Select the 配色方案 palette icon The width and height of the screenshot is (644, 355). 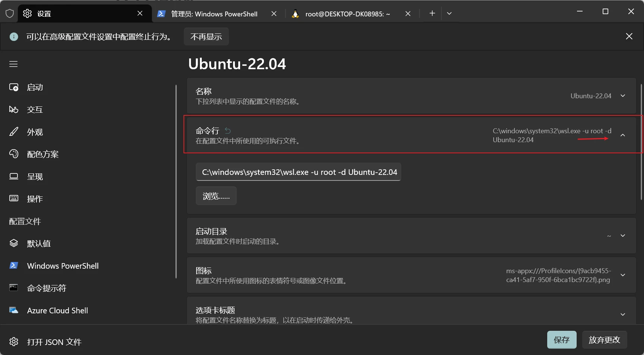click(x=14, y=154)
